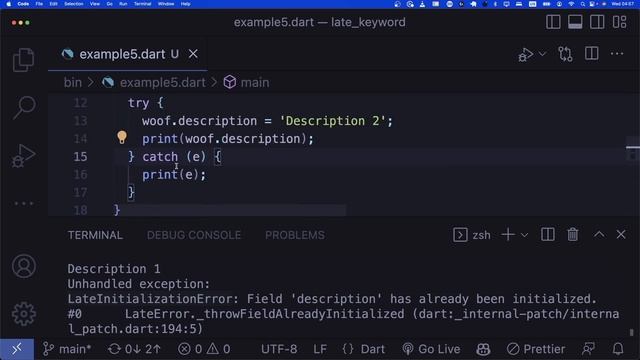Image resolution: width=640 pixels, height=360 pixels.
Task: Select the zsh terminal shell
Action: tap(472, 235)
